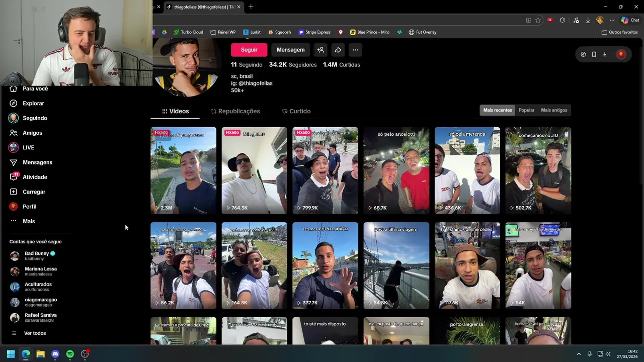Sort videos by Mais recentes
Image resolution: width=644 pixels, height=362 pixels.
click(x=498, y=110)
